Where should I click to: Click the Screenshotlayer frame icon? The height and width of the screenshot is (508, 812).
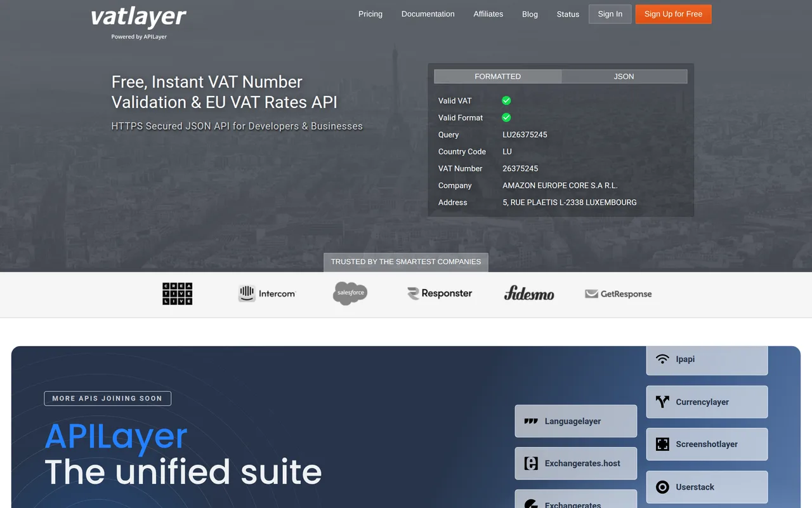662,444
